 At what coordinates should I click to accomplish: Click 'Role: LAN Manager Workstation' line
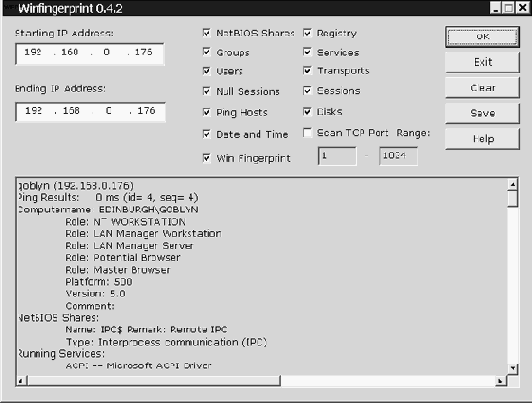click(x=143, y=234)
